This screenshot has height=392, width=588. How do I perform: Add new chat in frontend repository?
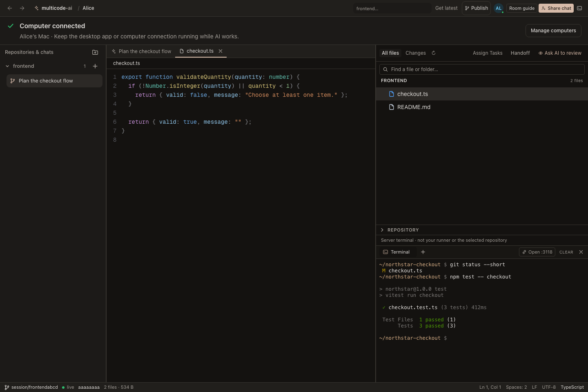pyautogui.click(x=95, y=66)
